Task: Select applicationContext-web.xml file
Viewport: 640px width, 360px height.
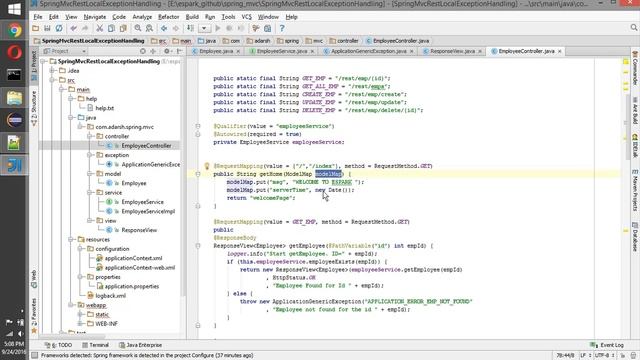Action: click(140, 268)
